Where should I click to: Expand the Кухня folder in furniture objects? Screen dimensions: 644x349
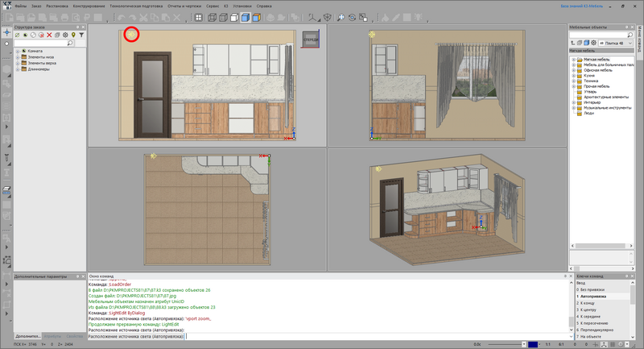pos(574,76)
